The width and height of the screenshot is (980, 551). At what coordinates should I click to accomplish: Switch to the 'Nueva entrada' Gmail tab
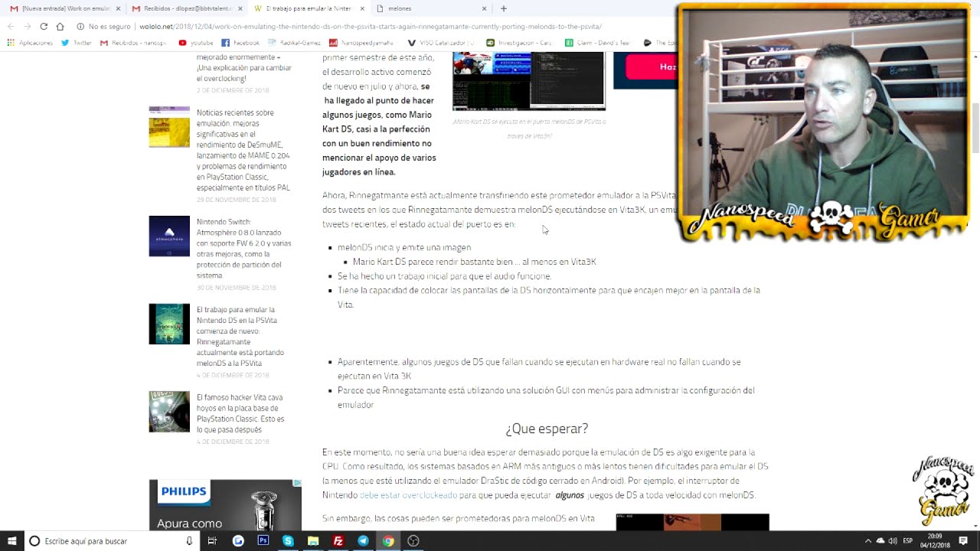(x=64, y=8)
